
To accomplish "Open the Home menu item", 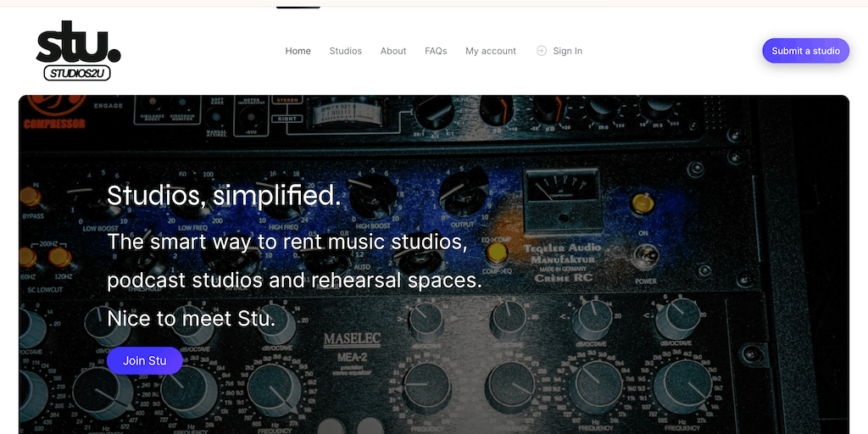I will pyautogui.click(x=298, y=51).
